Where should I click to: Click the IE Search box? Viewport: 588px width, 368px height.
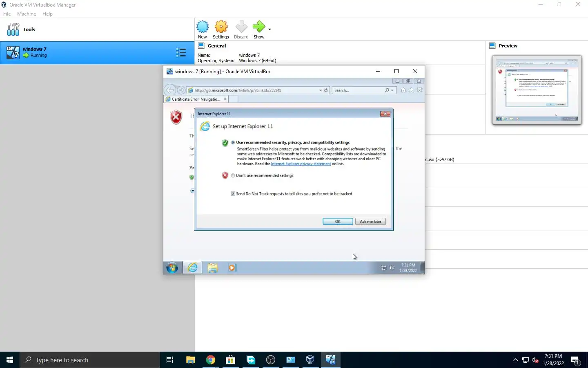[x=359, y=90]
